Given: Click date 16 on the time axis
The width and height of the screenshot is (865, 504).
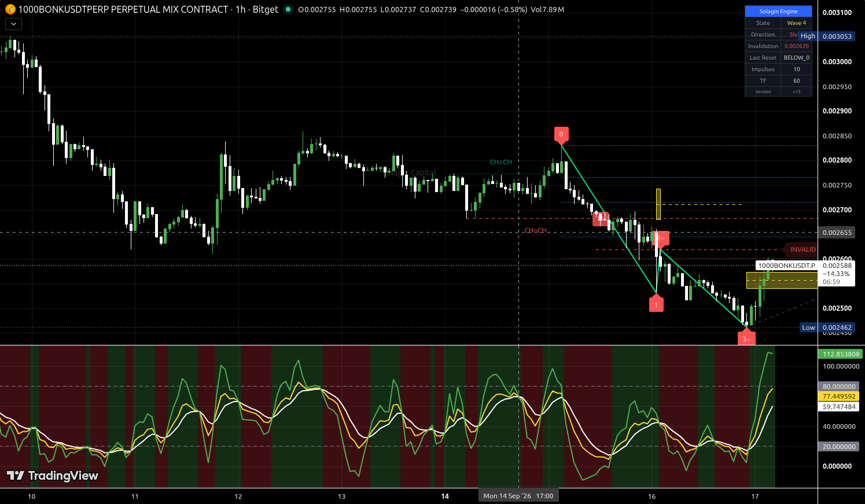Looking at the screenshot, I should click(652, 496).
